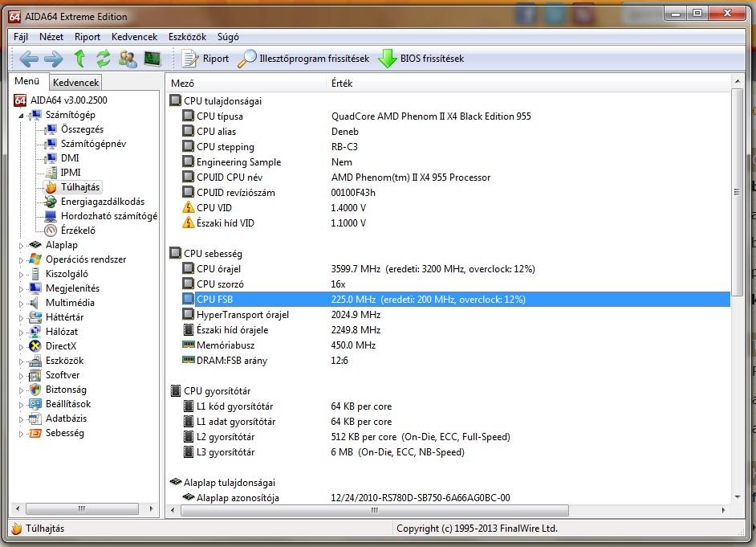Image resolution: width=756 pixels, height=547 pixels.
Task: Collapse the Számítógép tree node
Action: pyautogui.click(x=21, y=116)
